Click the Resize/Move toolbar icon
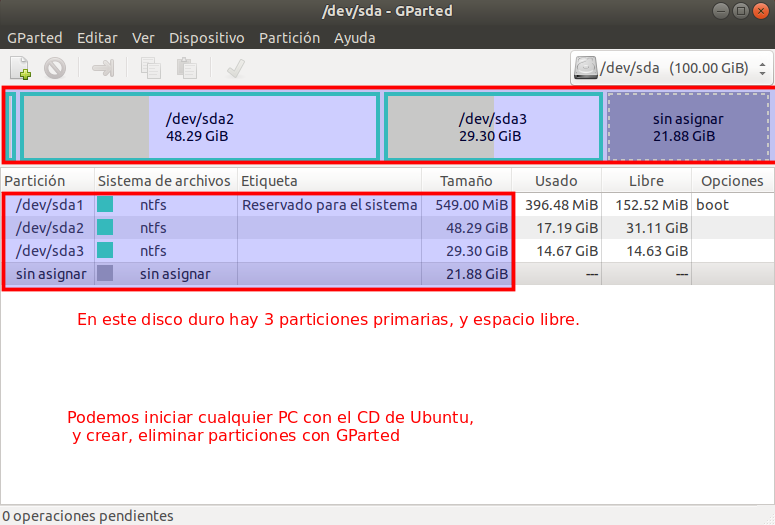 103,68
